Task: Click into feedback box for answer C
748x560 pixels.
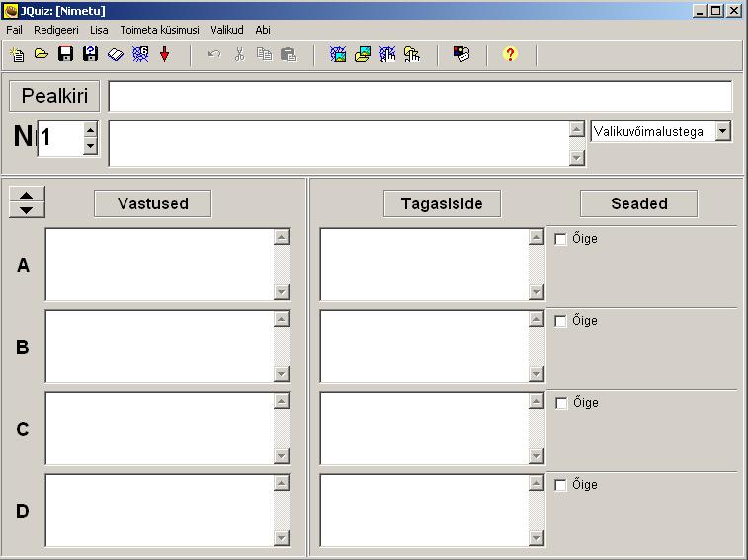Action: click(x=425, y=429)
